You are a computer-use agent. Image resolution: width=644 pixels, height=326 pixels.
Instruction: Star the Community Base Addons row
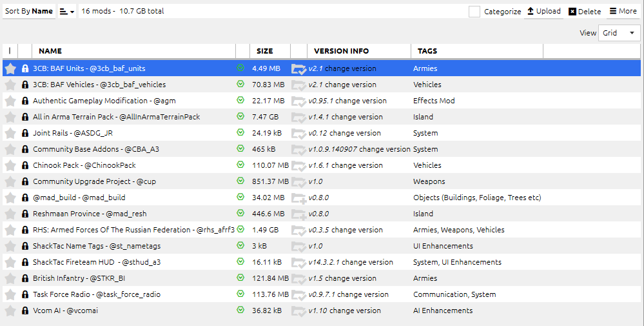[10, 149]
